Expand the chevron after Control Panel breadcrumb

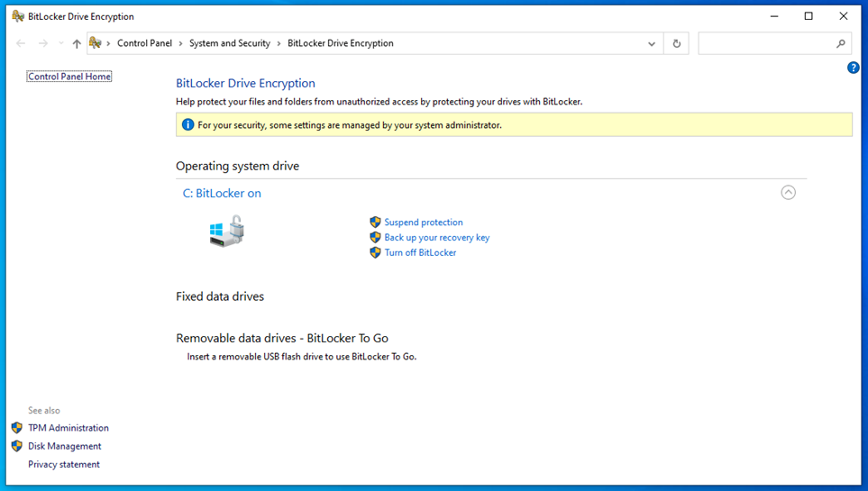pyautogui.click(x=180, y=43)
